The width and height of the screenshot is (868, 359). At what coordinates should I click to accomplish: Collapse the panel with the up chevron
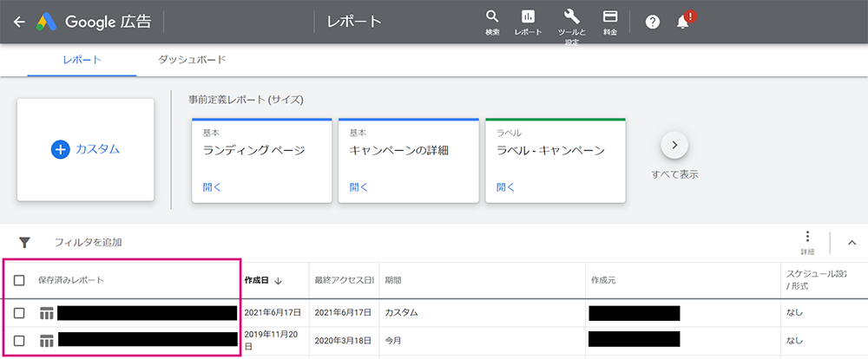pos(852,242)
